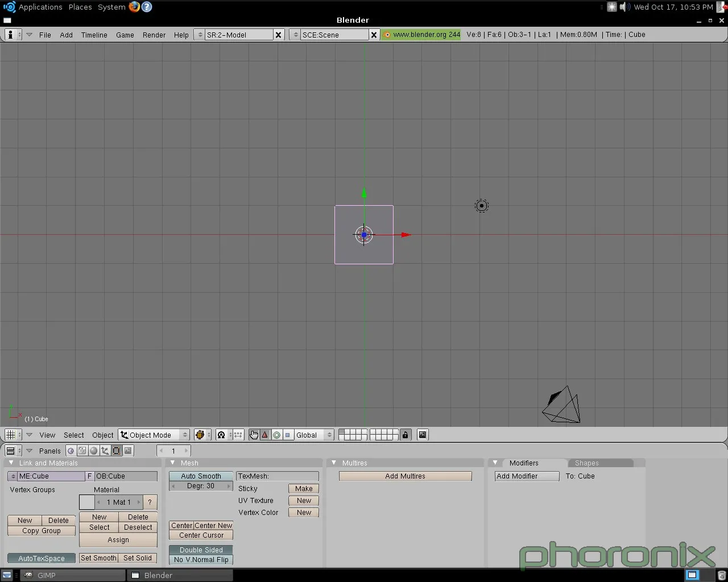Delete the SCE:Scene with X button
Viewport: 728px width, 582px height.
tap(374, 35)
